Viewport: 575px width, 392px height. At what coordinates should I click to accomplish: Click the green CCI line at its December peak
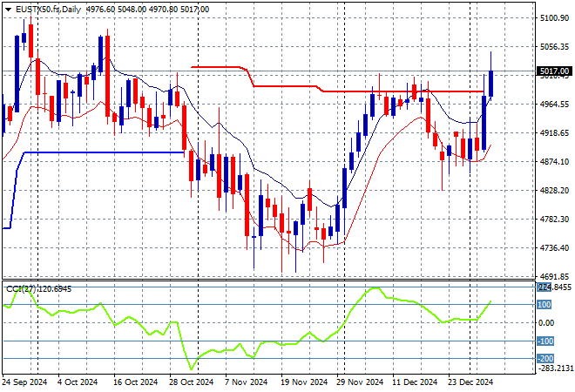point(375,288)
